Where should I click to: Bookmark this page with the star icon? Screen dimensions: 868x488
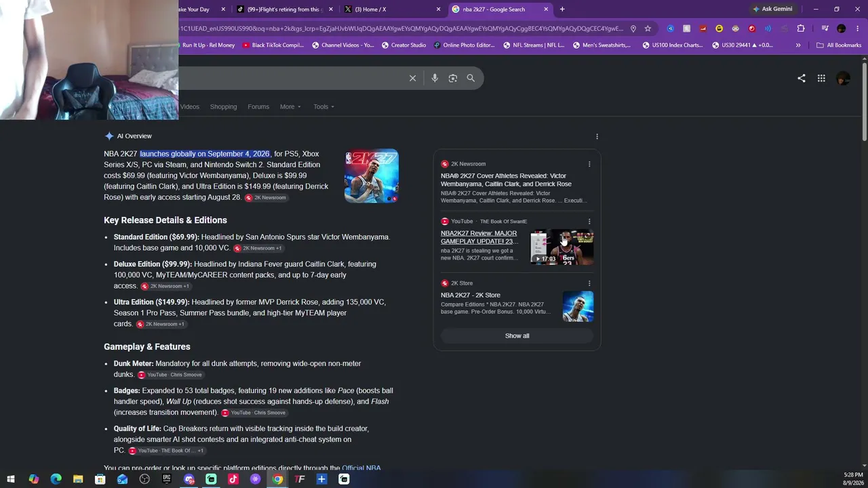coord(648,28)
